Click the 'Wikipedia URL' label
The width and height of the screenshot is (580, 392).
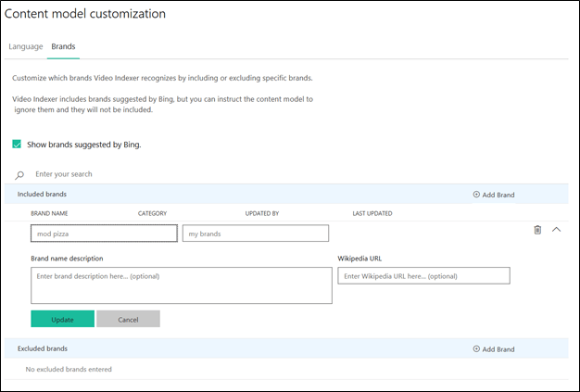(359, 259)
